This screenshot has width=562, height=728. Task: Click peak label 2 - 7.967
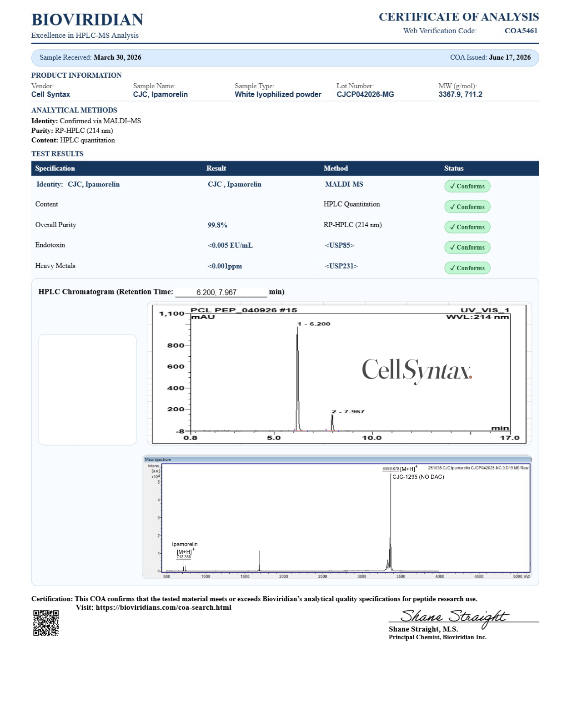click(x=348, y=411)
